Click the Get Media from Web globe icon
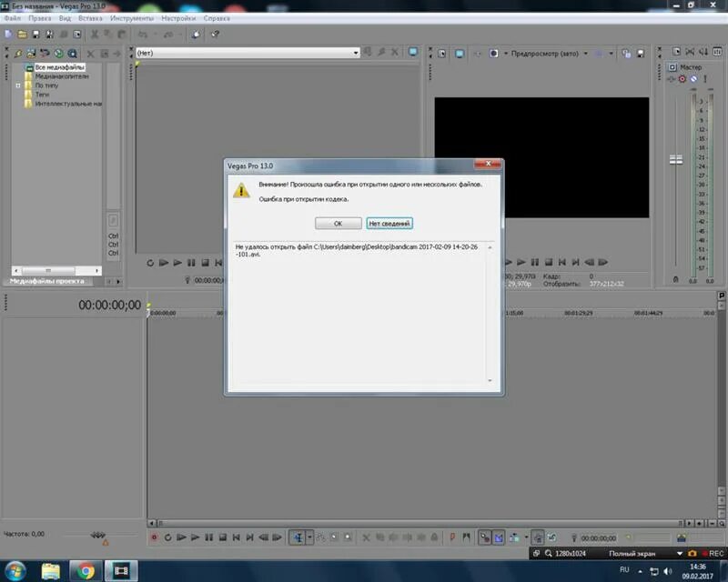Screen dimensions: 728x582 58,54
